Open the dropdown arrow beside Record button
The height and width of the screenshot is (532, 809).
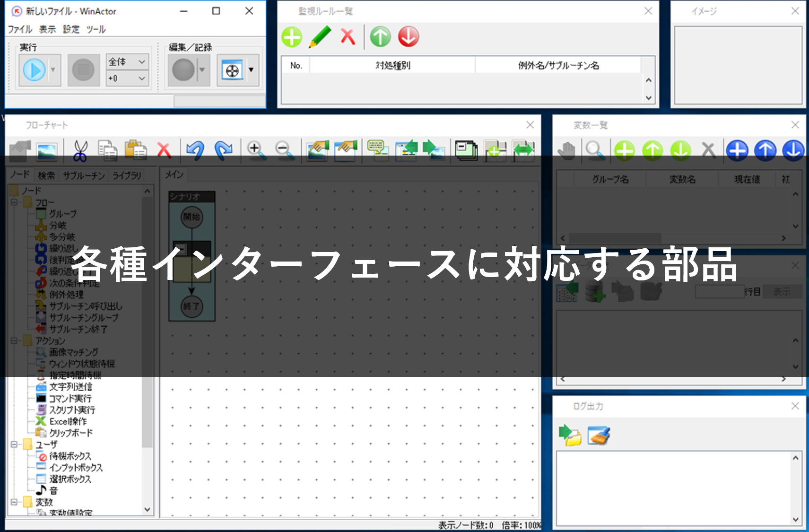click(x=202, y=70)
